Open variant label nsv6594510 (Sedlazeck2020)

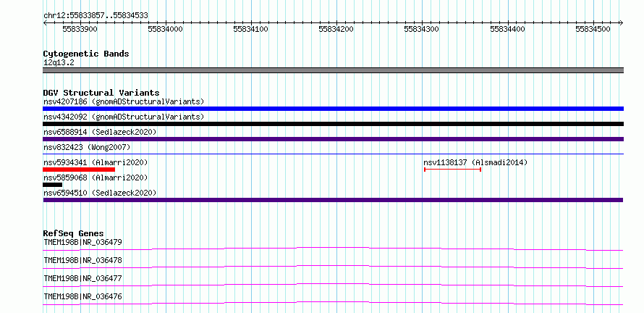(100, 193)
